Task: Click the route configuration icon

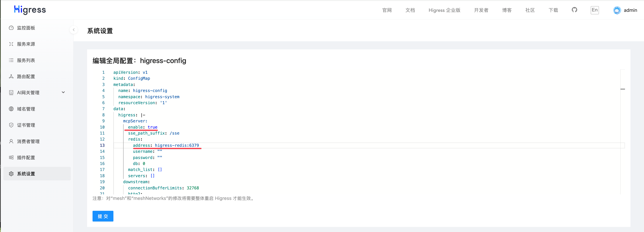Action: [x=11, y=77]
